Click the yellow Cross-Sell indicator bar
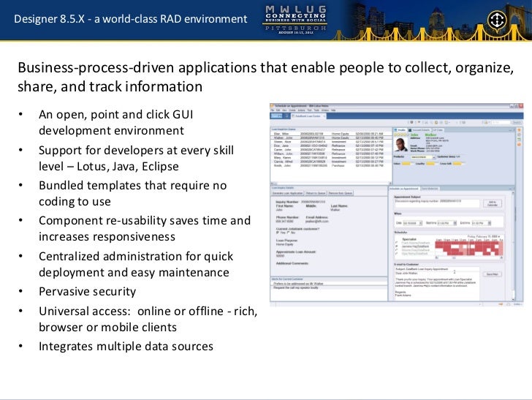 tap(457, 164)
